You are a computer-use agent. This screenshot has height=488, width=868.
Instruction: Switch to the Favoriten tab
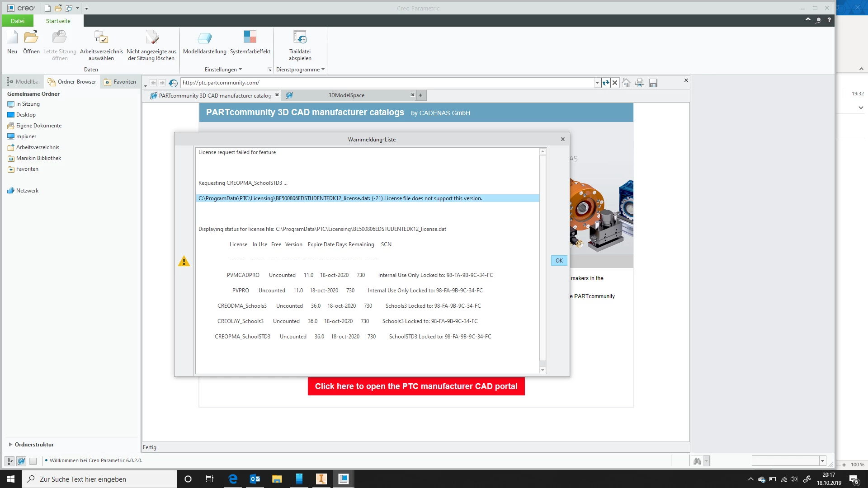click(x=120, y=82)
